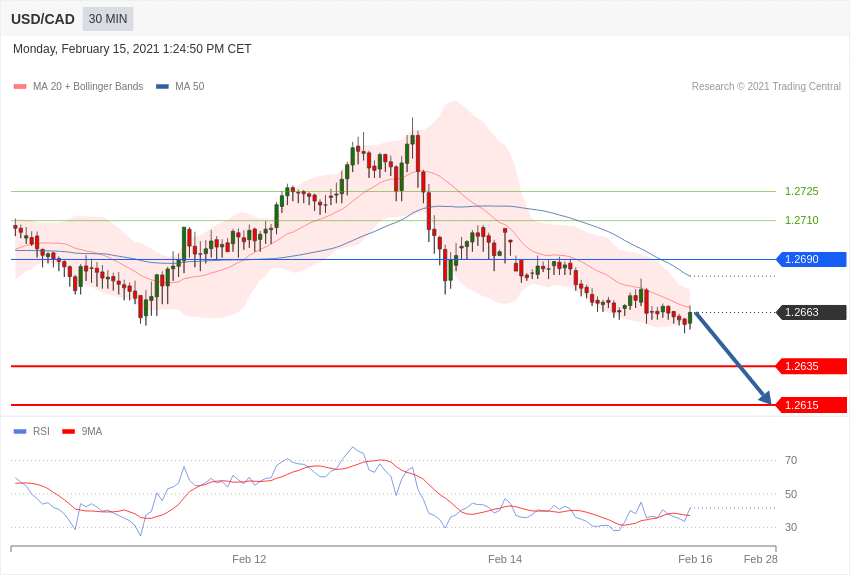Image resolution: width=850 pixels, height=576 pixels.
Task: Click the '9MA' legend label
Action: [x=92, y=431]
